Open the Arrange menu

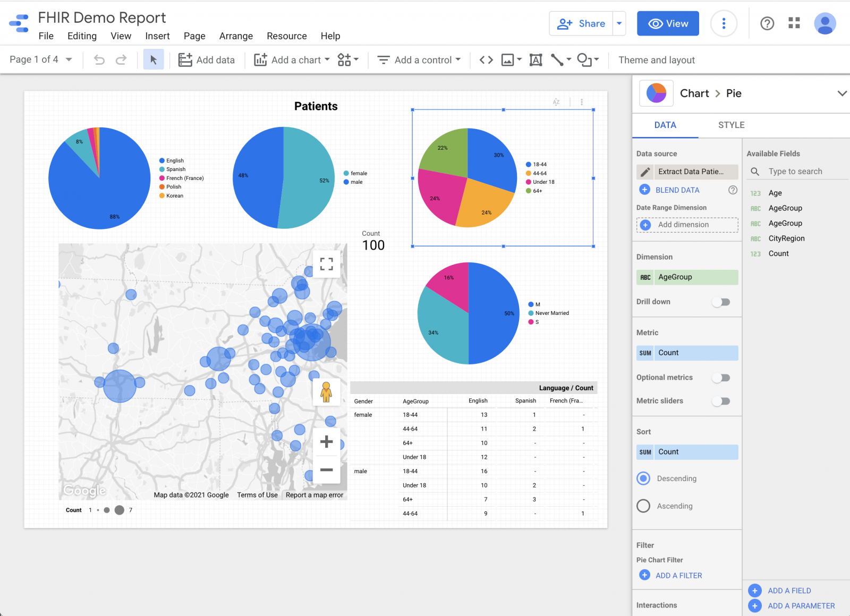[x=236, y=36]
